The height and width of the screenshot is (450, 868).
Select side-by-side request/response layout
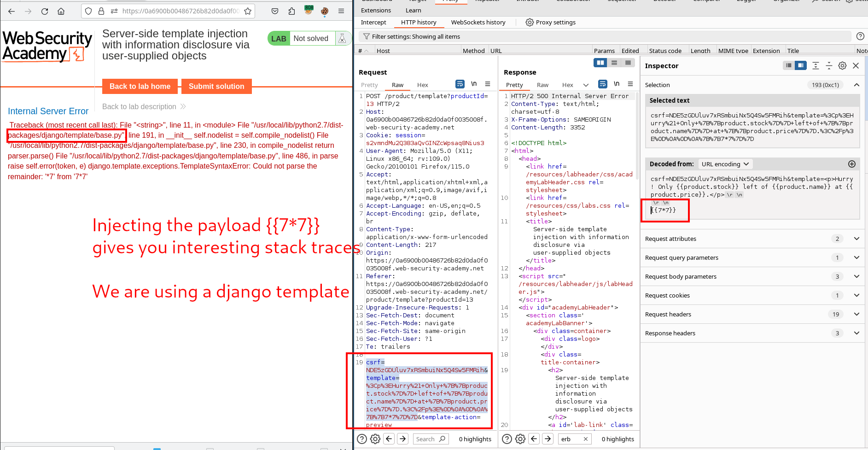(600, 63)
